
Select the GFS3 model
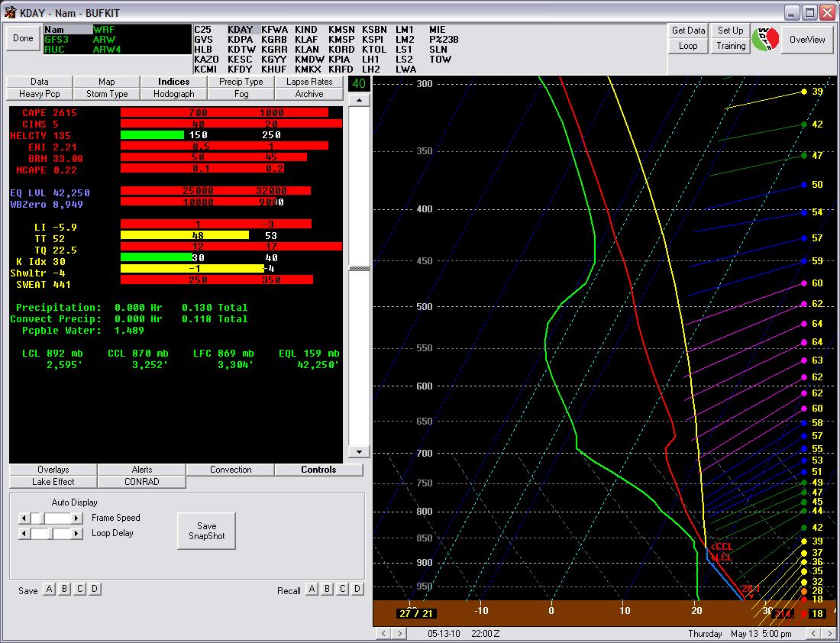pos(57,38)
